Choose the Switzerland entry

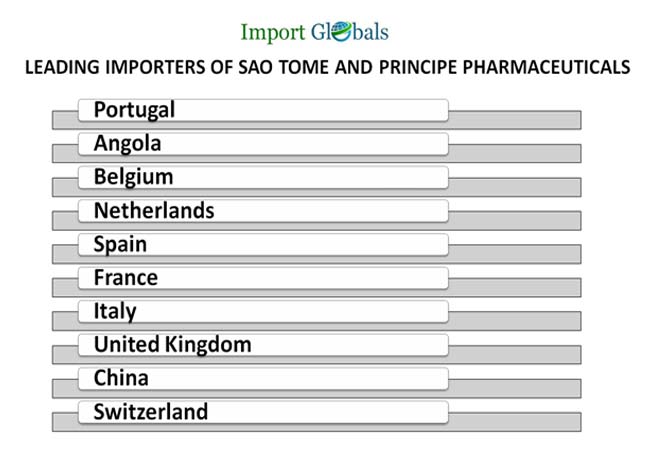coord(263,412)
